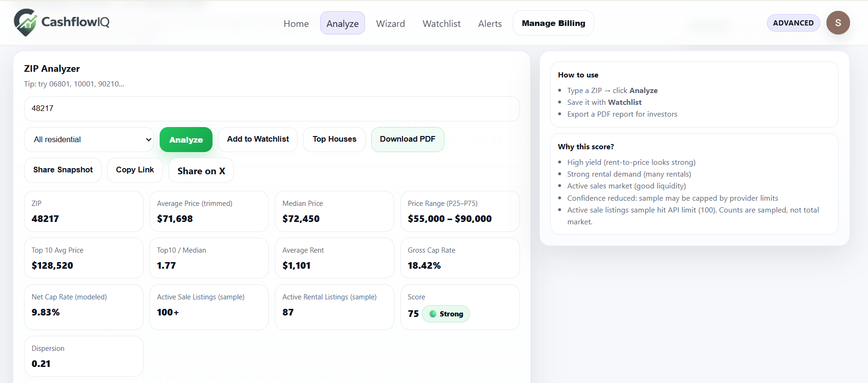Click 'Active sales market (good liquidity)' reason
The height and width of the screenshot is (383, 868).
(x=627, y=186)
